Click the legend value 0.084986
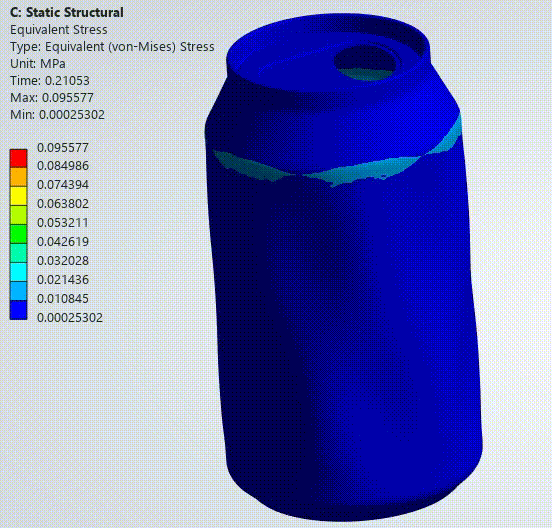 63,165
